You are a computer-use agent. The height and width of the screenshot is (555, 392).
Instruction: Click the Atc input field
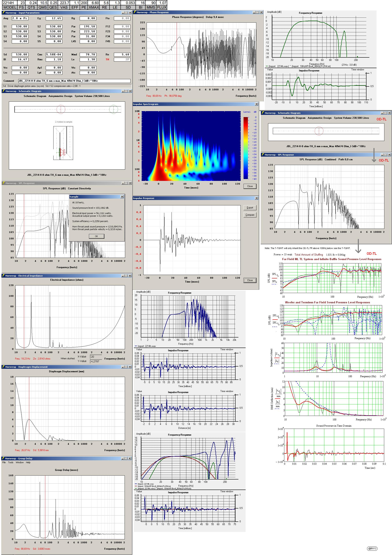pos(88,72)
